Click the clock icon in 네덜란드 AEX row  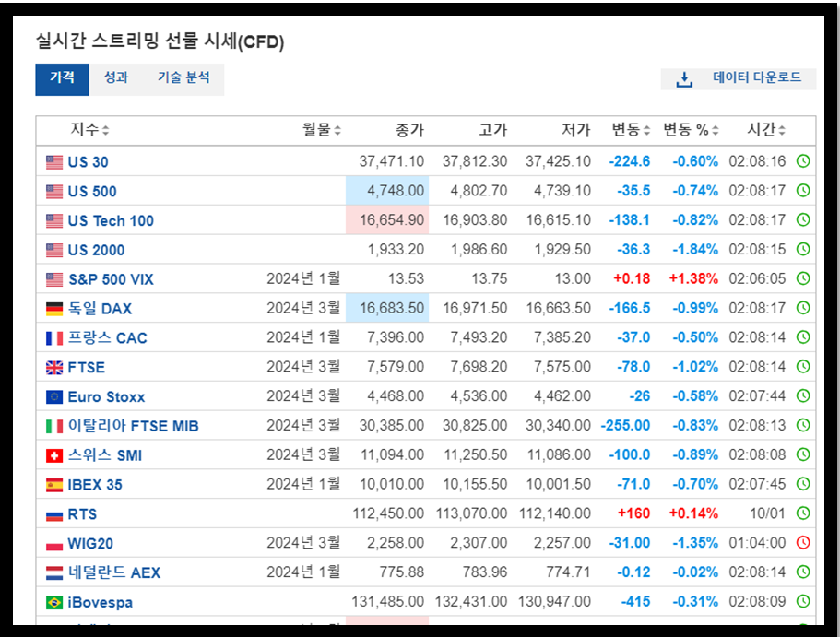pyautogui.click(x=803, y=572)
